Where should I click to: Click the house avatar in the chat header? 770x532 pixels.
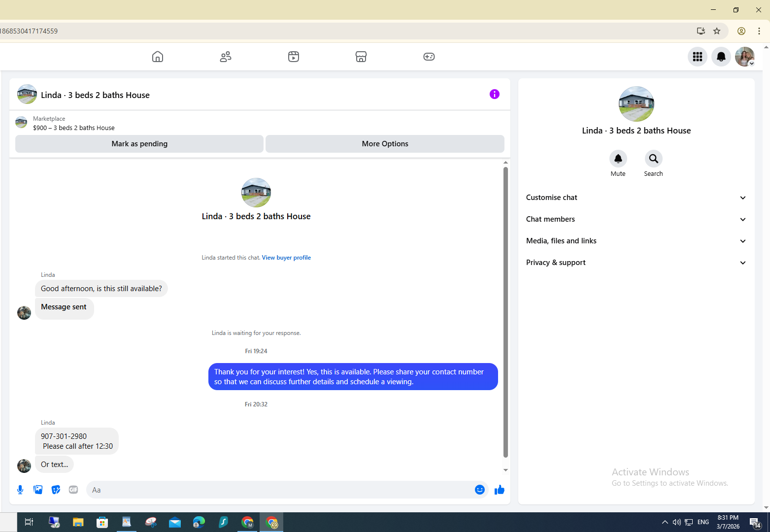tap(27, 94)
